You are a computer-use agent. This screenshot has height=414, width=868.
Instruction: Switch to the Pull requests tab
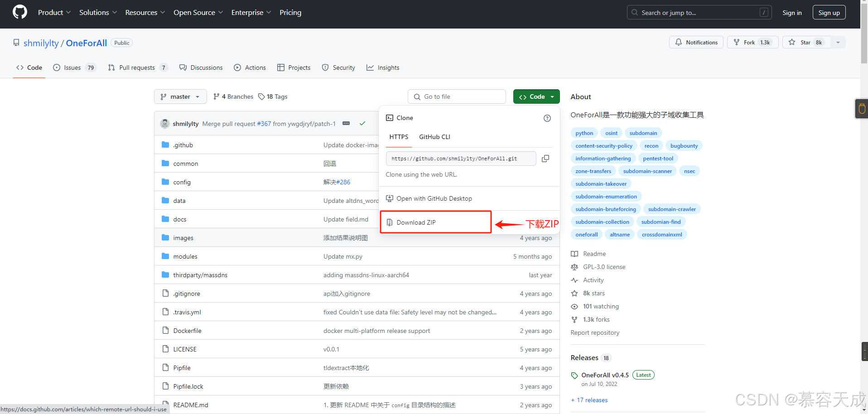(x=138, y=67)
